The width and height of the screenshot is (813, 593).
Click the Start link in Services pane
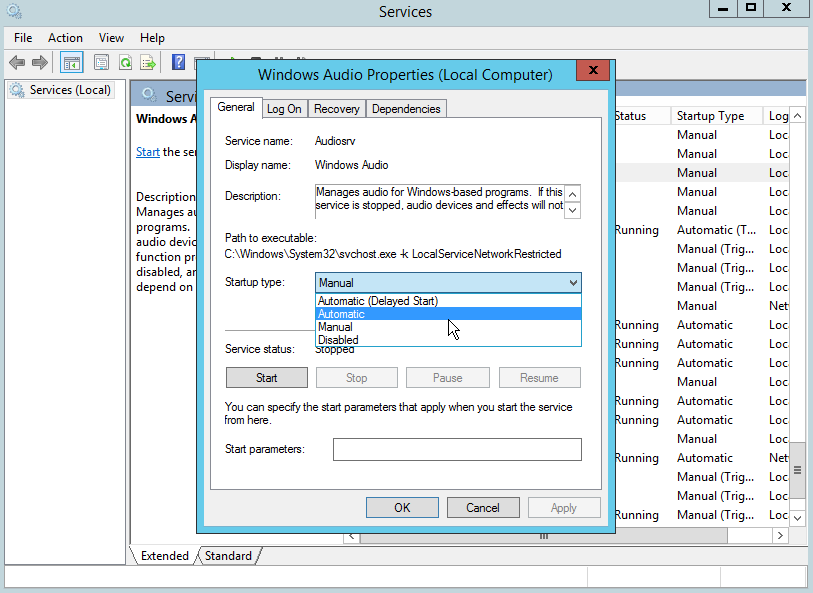click(148, 152)
